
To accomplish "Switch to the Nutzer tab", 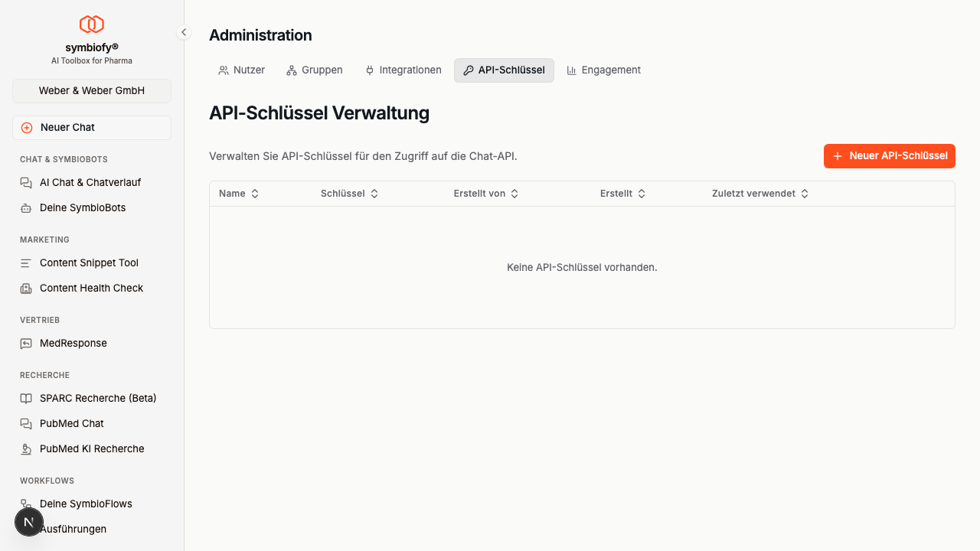I will [x=241, y=70].
